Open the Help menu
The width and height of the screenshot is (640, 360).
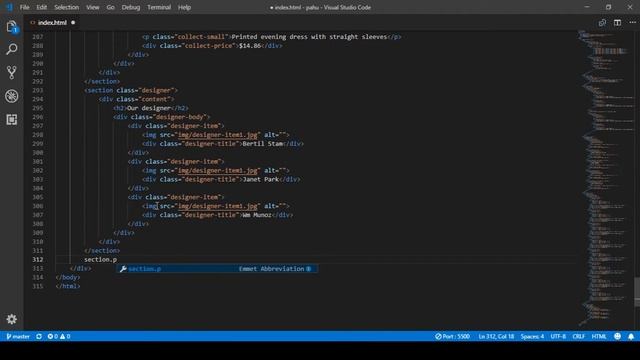[184, 7]
